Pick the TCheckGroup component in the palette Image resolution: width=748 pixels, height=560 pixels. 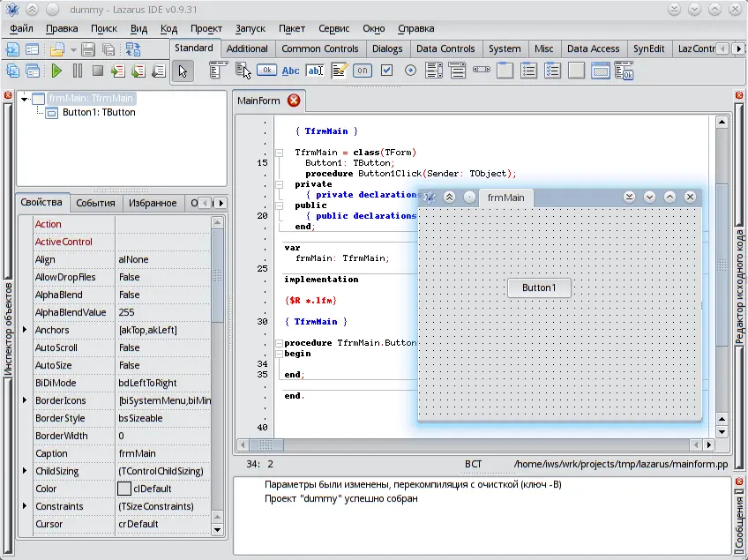[x=552, y=71]
